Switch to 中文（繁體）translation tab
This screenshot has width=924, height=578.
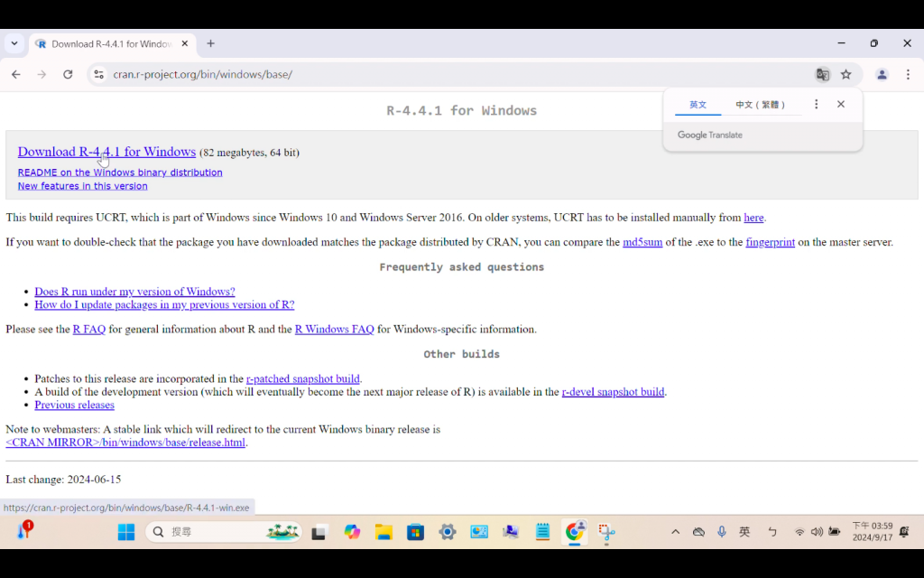760,105
